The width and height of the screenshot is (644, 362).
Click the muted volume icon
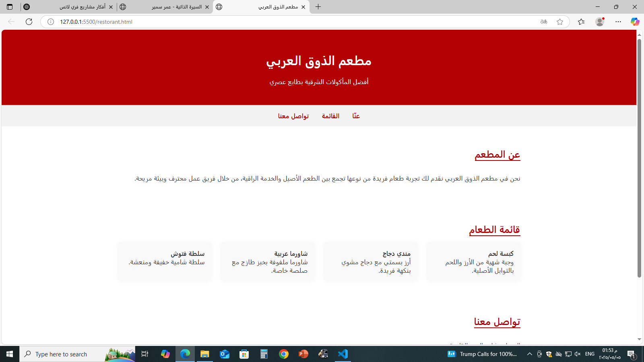coord(578,354)
